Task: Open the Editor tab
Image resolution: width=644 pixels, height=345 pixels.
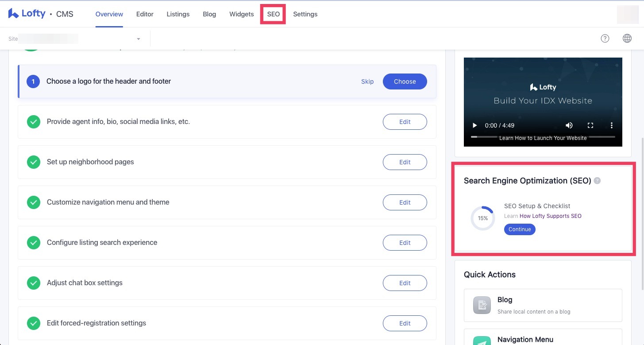Action: [x=145, y=14]
